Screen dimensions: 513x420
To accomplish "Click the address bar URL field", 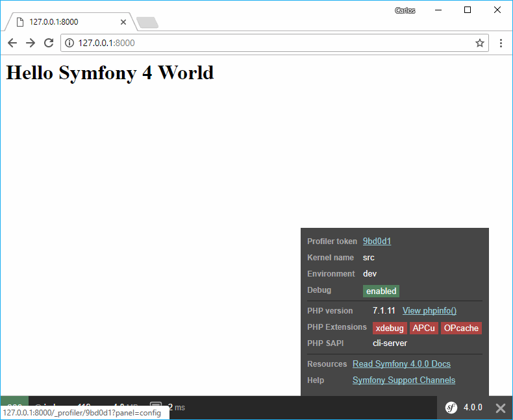I will tap(274, 43).
